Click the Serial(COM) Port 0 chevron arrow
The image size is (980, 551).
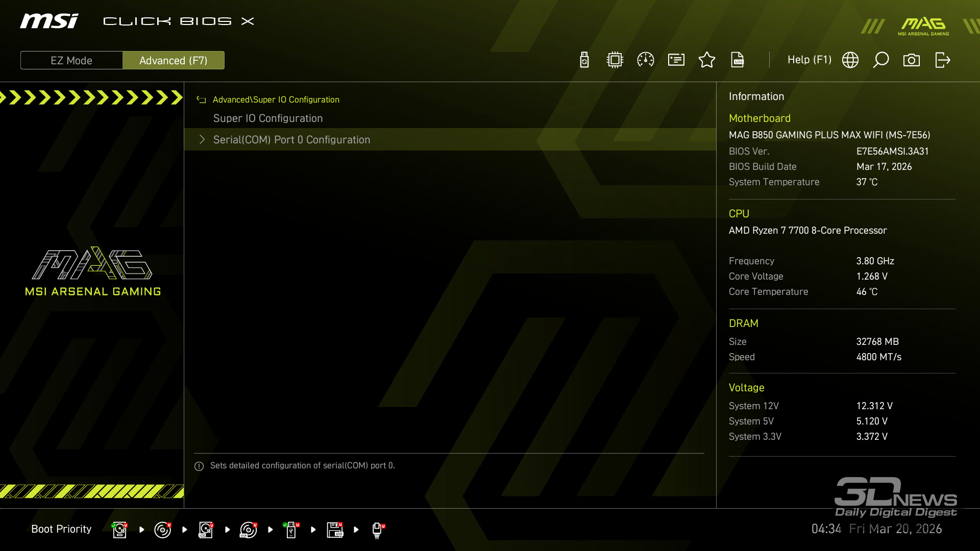(202, 140)
